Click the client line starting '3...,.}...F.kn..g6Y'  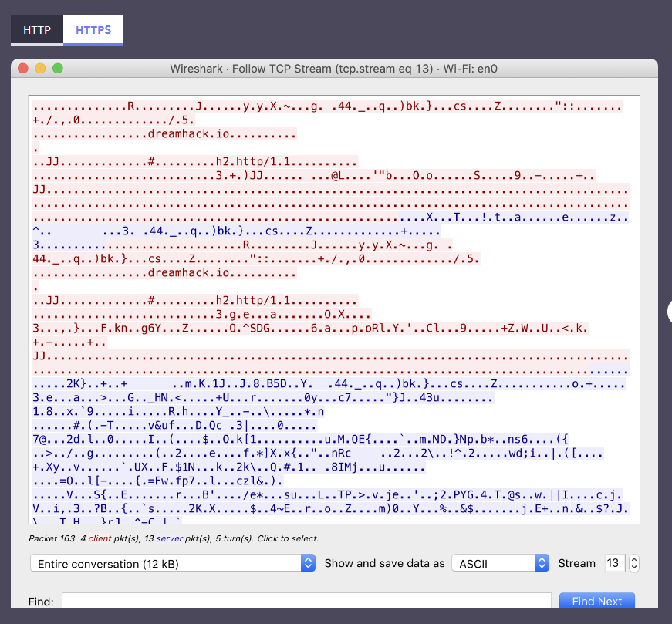pos(311,329)
